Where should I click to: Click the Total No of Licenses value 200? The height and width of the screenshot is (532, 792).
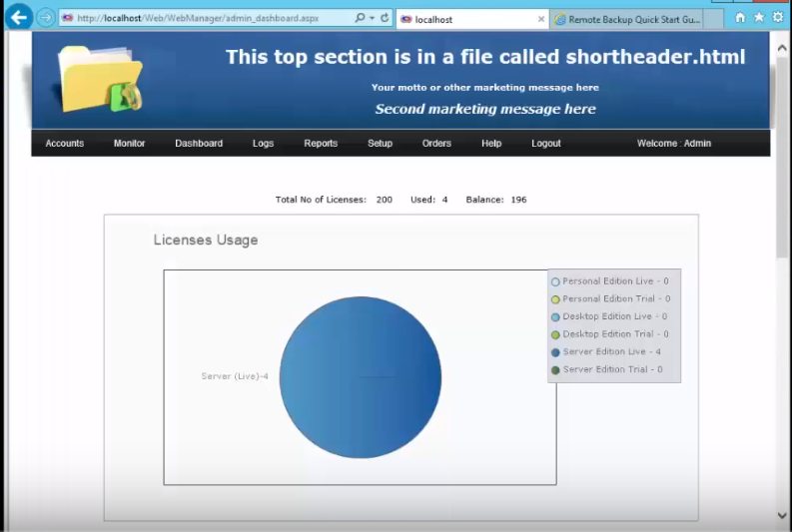pyautogui.click(x=384, y=200)
